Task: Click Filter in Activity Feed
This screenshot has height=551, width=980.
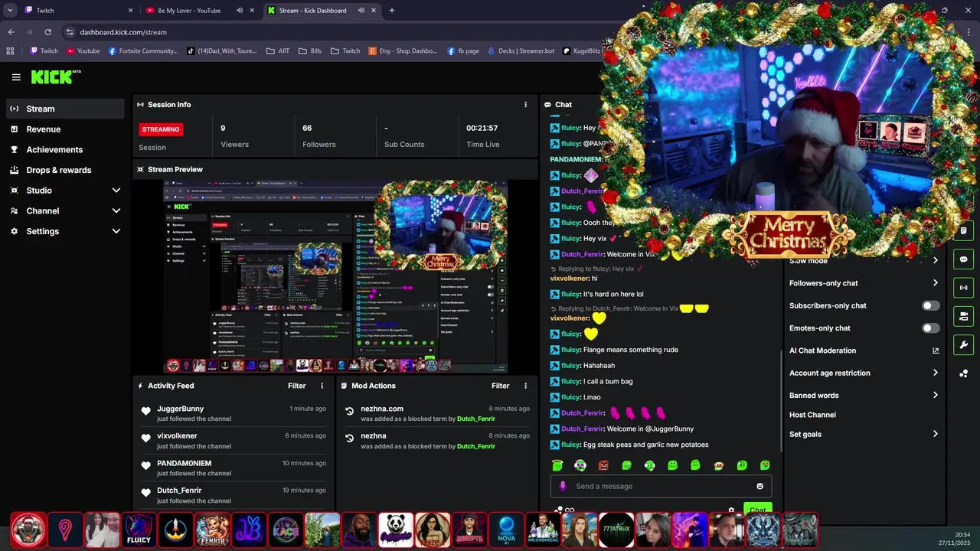Action: click(x=296, y=386)
